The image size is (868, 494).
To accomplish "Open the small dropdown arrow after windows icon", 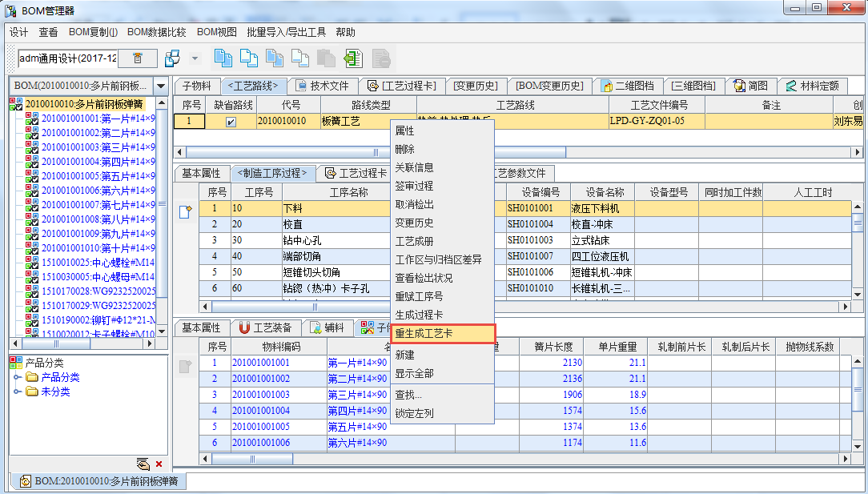I will pyautogui.click(x=195, y=58).
